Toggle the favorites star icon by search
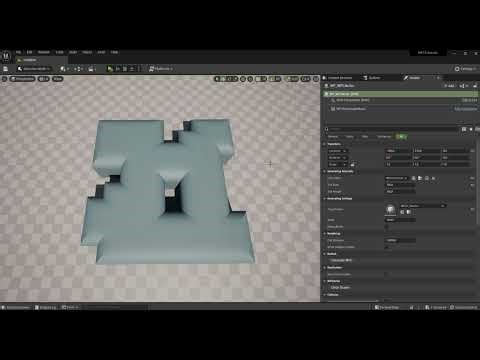Screen dimensions: 480x360 coord(471,129)
